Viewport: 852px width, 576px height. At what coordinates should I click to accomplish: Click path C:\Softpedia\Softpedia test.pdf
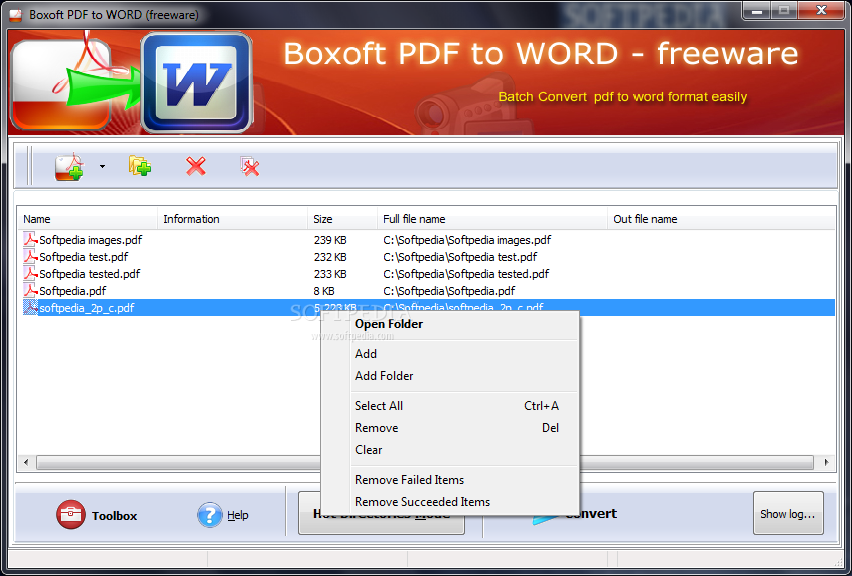point(460,256)
